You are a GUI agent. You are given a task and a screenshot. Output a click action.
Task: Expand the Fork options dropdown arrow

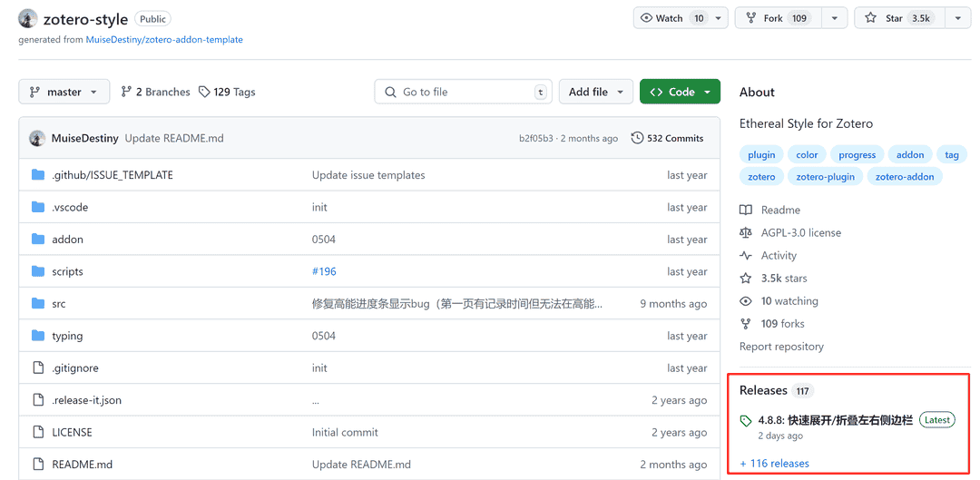click(834, 18)
